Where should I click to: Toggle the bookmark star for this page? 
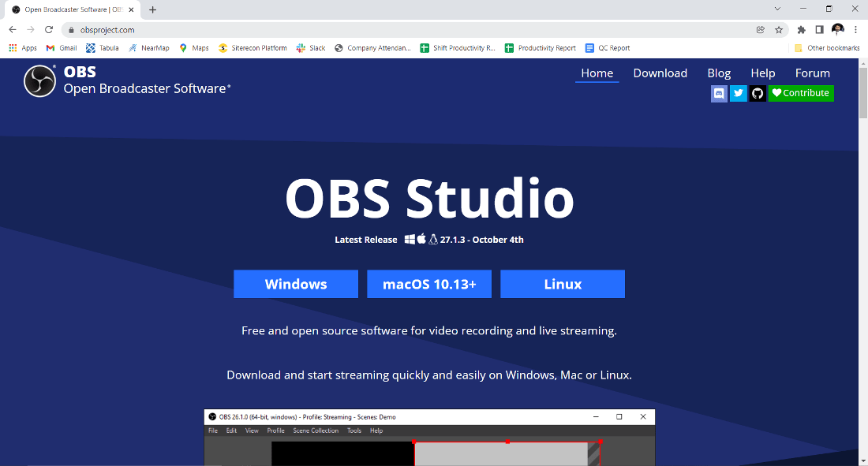coord(779,29)
